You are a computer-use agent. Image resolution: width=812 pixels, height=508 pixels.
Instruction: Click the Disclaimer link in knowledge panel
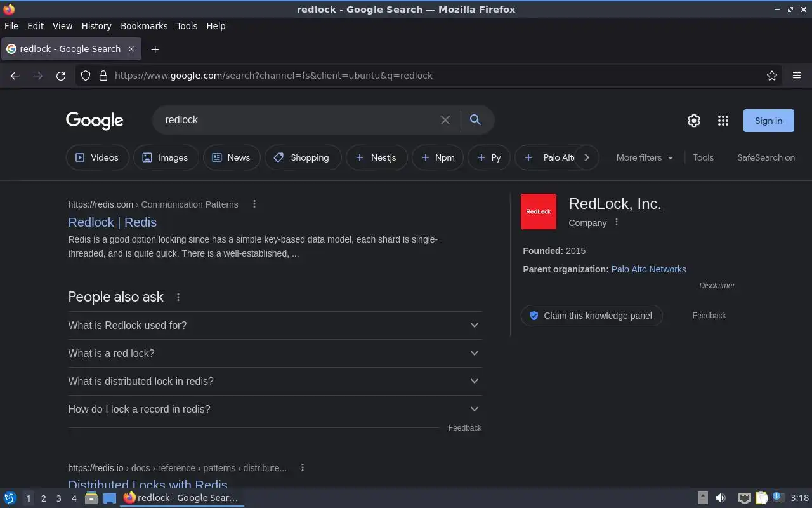pyautogui.click(x=717, y=286)
